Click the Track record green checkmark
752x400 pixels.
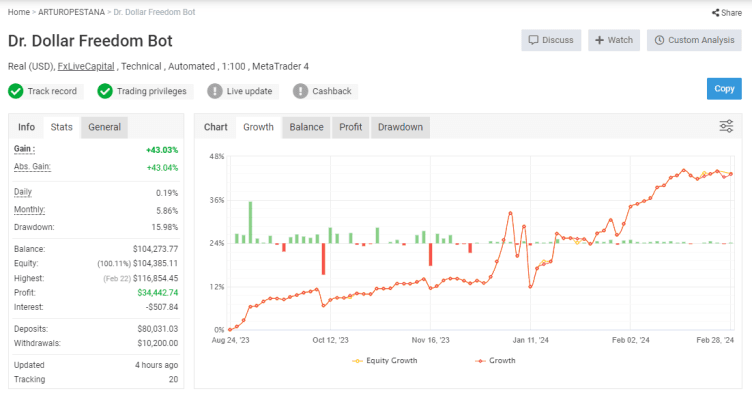(16, 91)
